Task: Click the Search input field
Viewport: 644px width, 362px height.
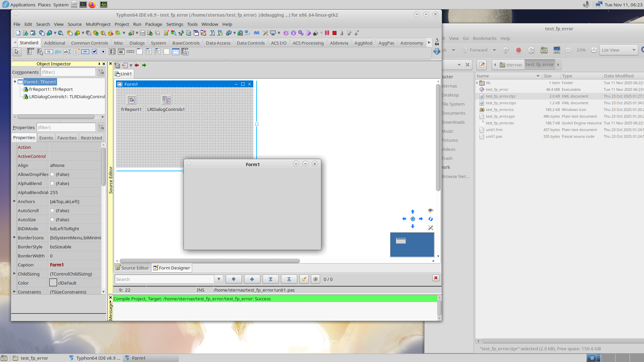Action: tap(164, 279)
